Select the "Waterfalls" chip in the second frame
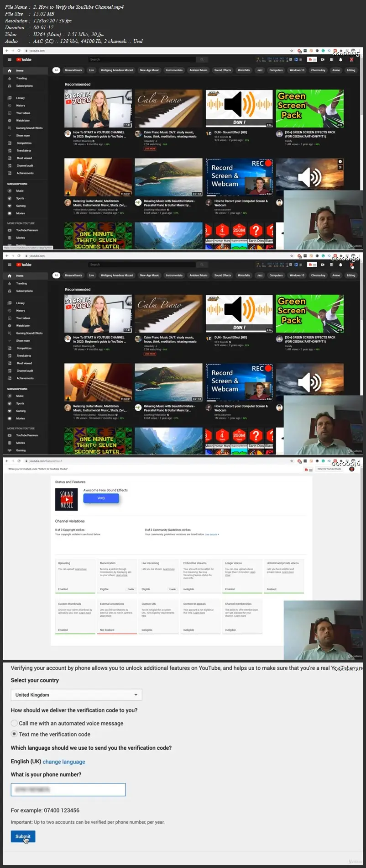Image resolution: width=366 pixels, height=868 pixels. [244, 275]
